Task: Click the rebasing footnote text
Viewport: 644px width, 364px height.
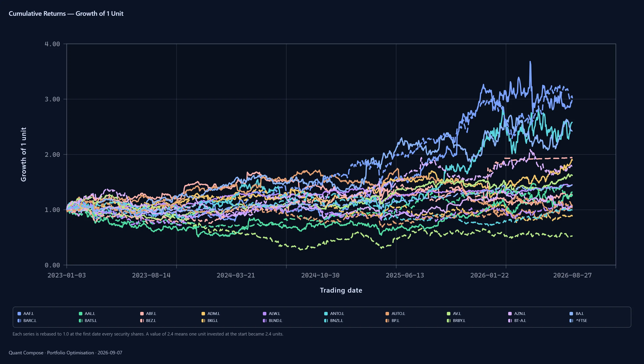Action: 148,334
